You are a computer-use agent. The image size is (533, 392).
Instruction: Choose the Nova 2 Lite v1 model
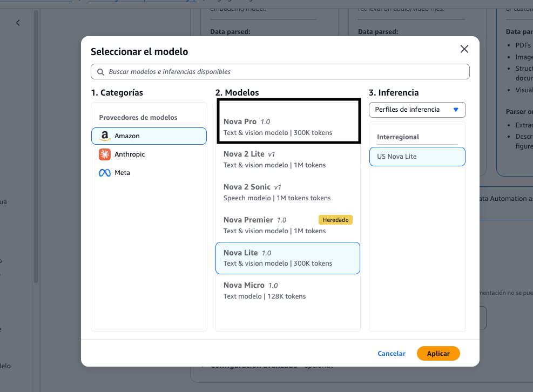pyautogui.click(x=288, y=159)
